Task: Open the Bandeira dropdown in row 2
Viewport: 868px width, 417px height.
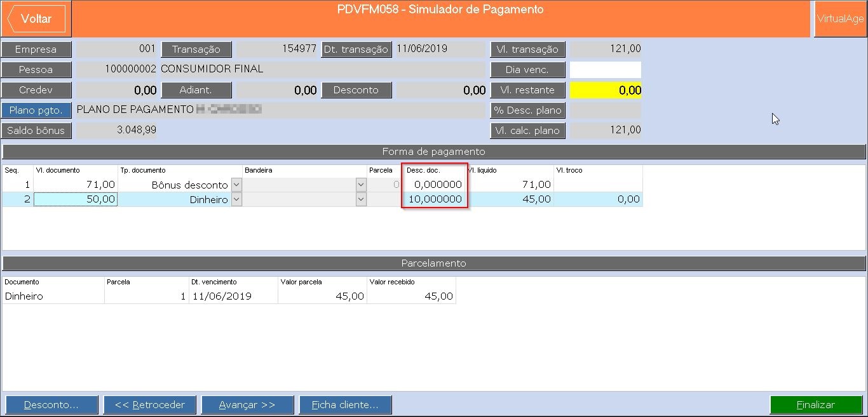Action: [361, 199]
